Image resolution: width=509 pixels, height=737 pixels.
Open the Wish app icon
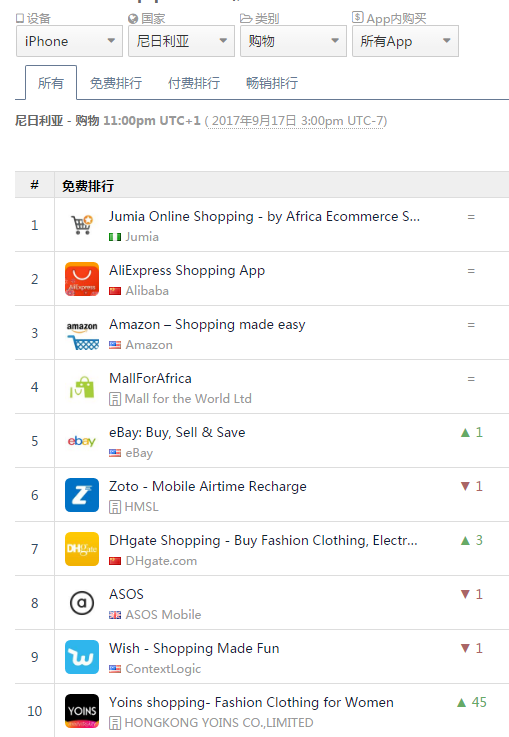tap(82, 657)
